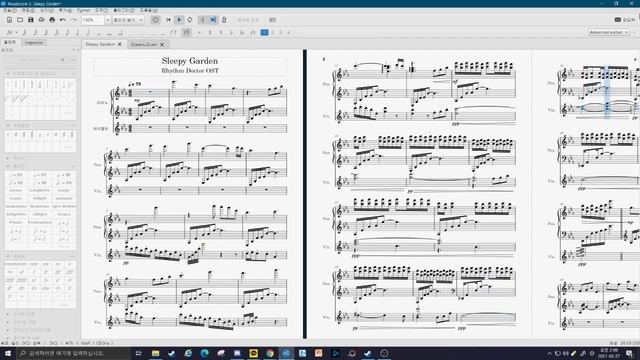Screen dimensions: 640x360
Task: Toggle pan score during playback
Action: coord(213,20)
